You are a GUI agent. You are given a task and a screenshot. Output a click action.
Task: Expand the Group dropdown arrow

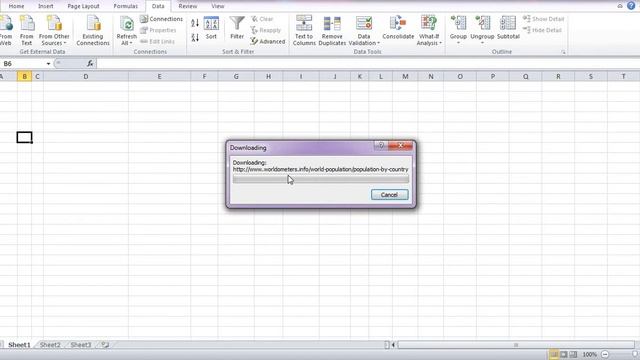458,43
